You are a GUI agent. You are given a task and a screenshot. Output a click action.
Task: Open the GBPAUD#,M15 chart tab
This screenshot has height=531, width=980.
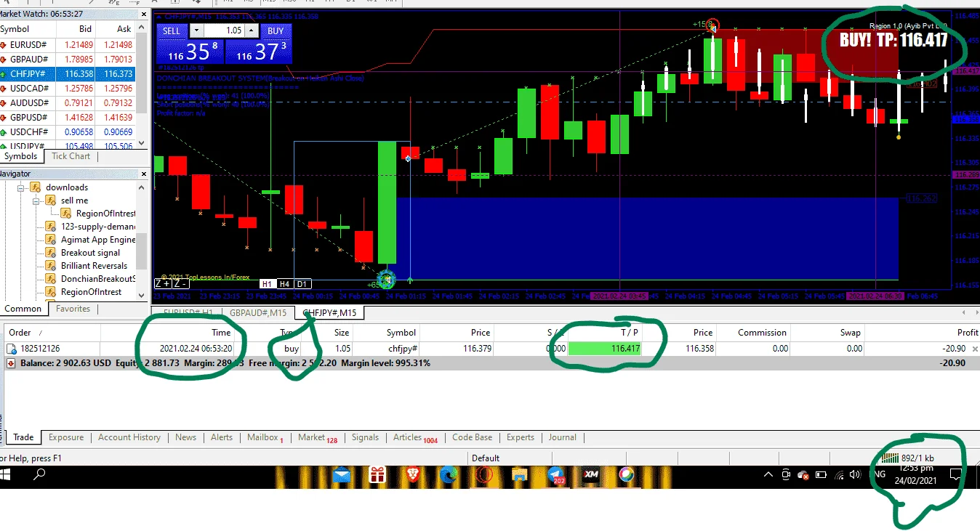coord(258,312)
